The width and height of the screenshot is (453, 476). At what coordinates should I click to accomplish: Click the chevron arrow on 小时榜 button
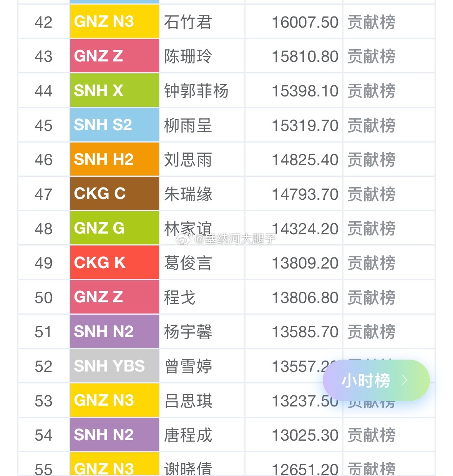(x=405, y=380)
